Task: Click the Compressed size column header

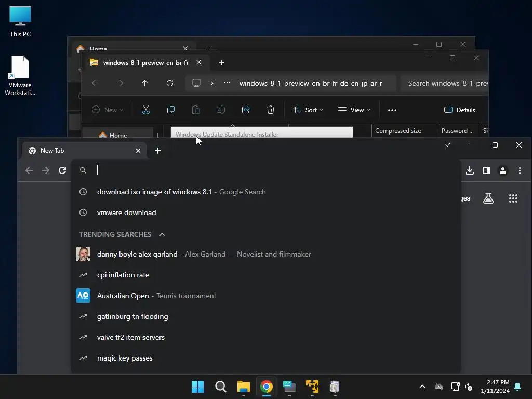Action: (405, 130)
